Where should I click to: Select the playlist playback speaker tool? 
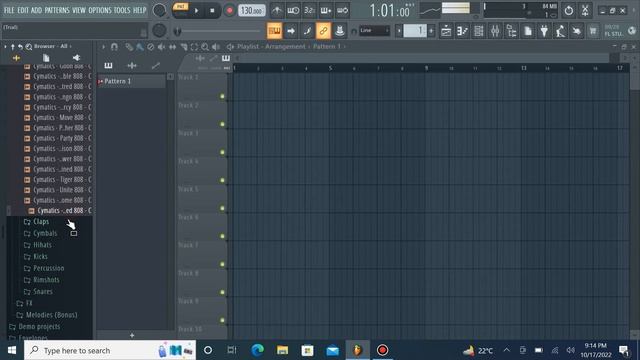[216, 47]
